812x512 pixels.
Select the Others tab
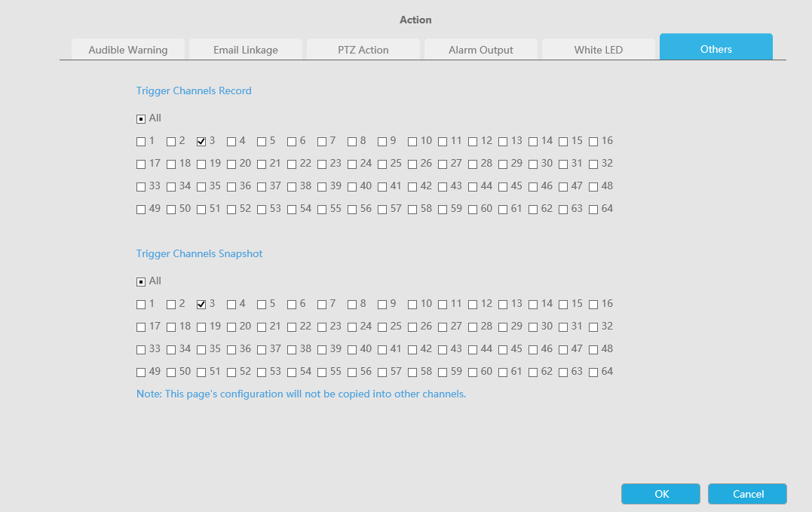point(715,47)
